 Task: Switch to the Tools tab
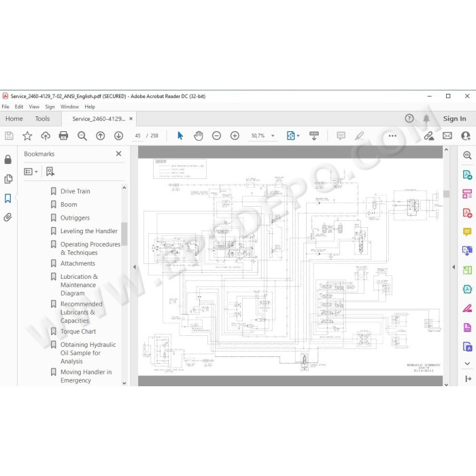[x=42, y=119]
